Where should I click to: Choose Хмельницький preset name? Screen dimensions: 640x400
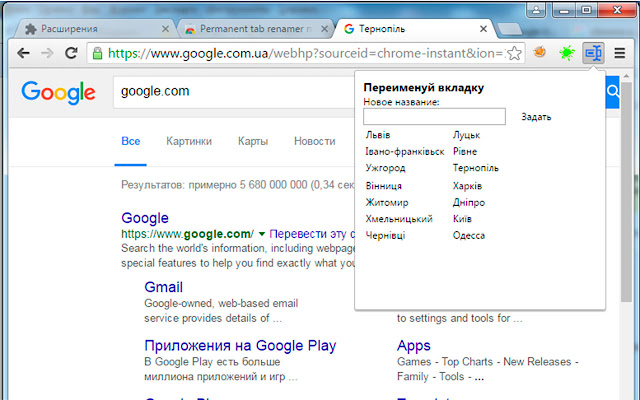click(399, 219)
